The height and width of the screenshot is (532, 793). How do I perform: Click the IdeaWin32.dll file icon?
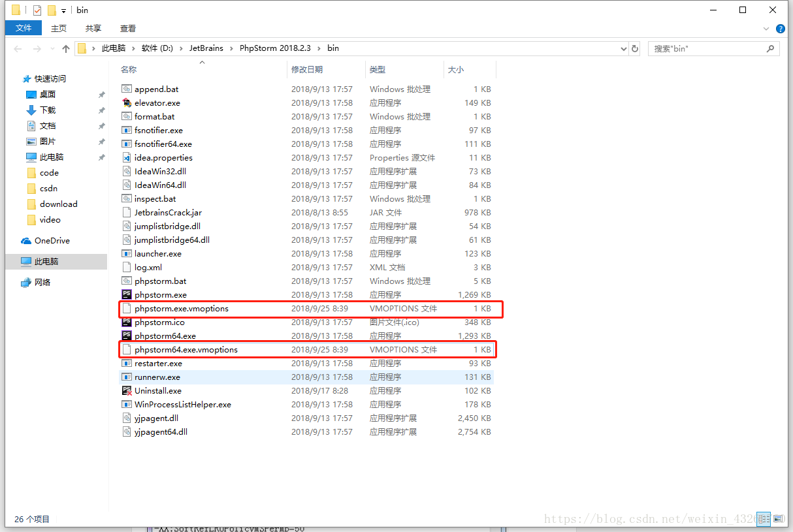point(127,171)
